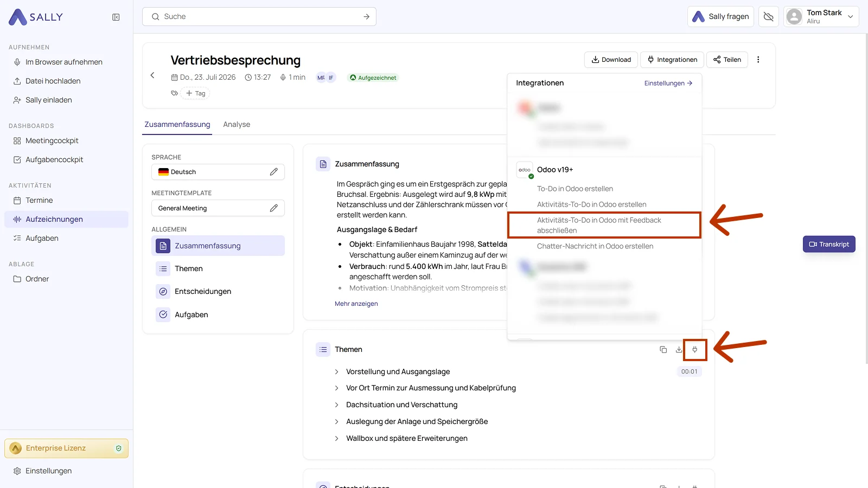Click Odoo v19+ integration logo

[x=525, y=170]
